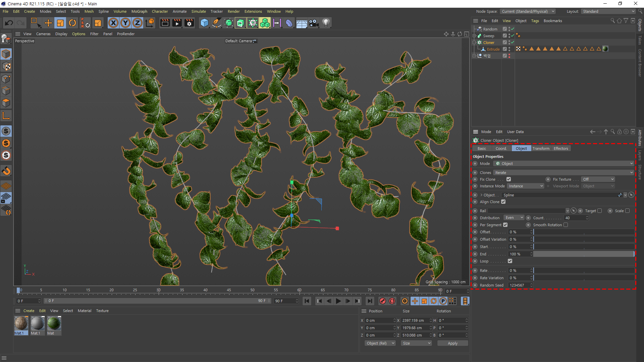The width and height of the screenshot is (644, 362).
Task: Click the Apply button
Action: (x=452, y=343)
